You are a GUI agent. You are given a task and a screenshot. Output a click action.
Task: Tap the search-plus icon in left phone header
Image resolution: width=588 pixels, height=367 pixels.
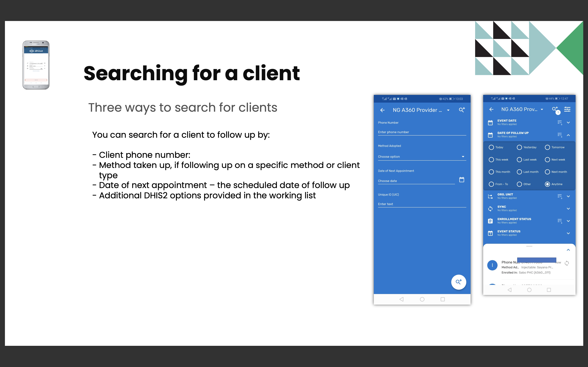tap(462, 110)
